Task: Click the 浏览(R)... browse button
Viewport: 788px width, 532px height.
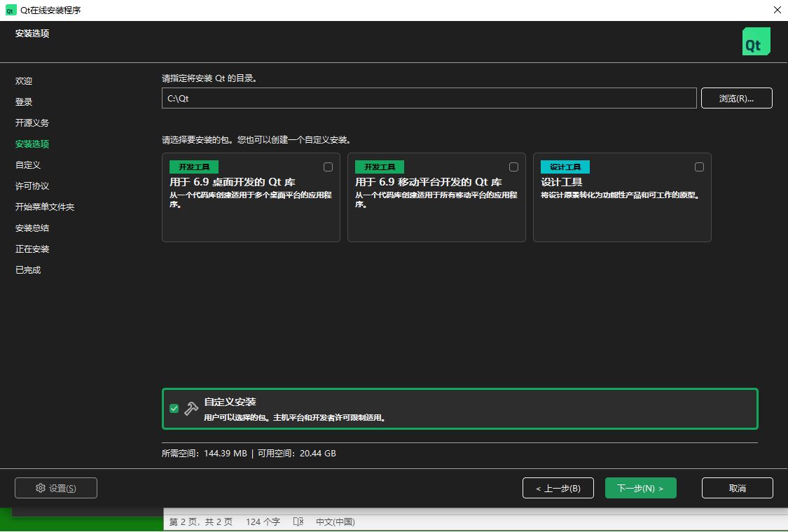Action: [736, 98]
